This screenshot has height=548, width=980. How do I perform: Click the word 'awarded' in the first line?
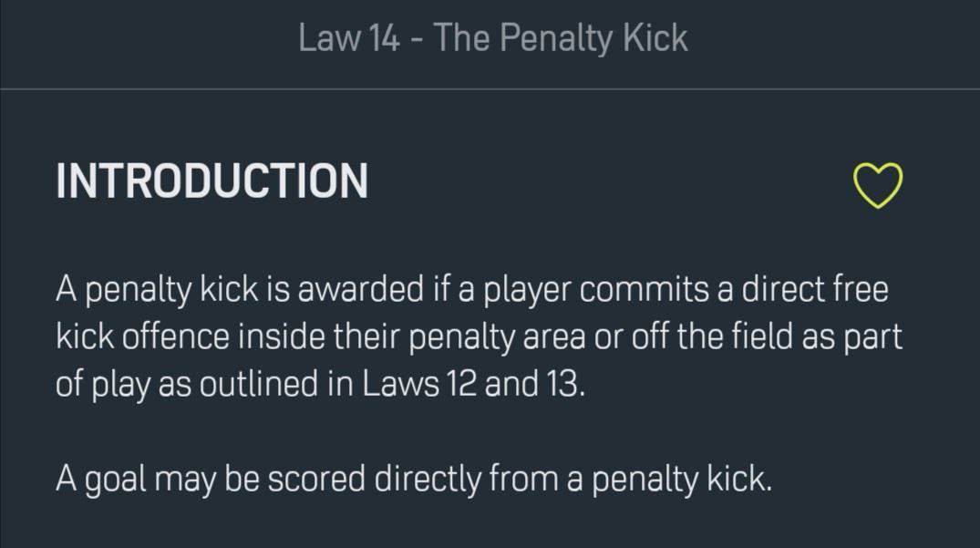click(x=361, y=289)
